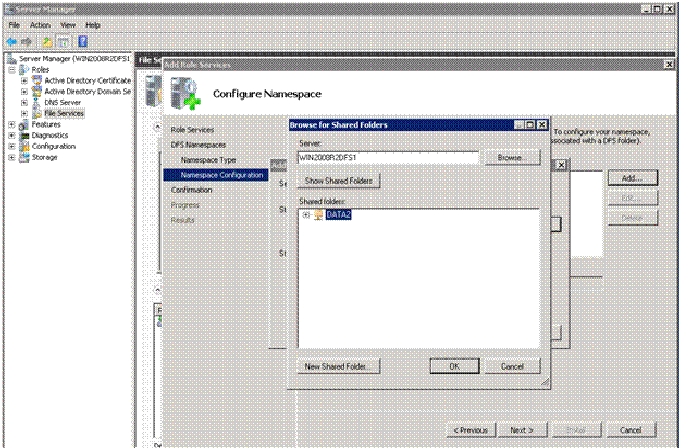Close the Add Role Services wizard window
679x448 pixels.
[x=669, y=64]
